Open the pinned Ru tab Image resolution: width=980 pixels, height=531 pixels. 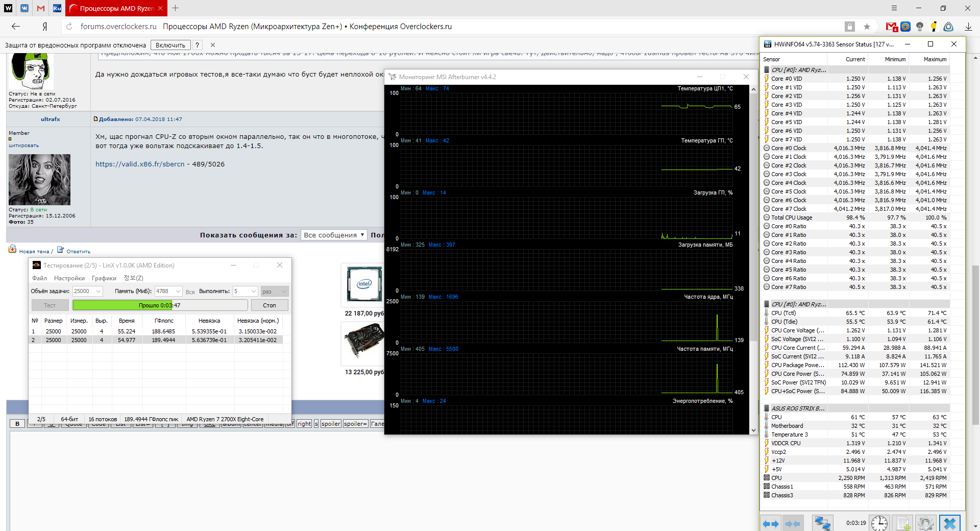[57, 8]
